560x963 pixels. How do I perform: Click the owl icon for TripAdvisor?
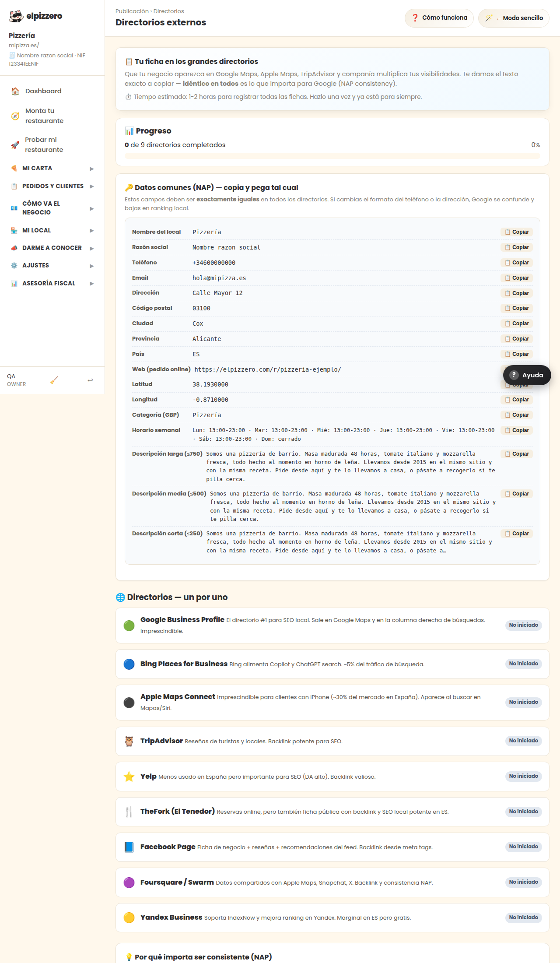coord(129,741)
